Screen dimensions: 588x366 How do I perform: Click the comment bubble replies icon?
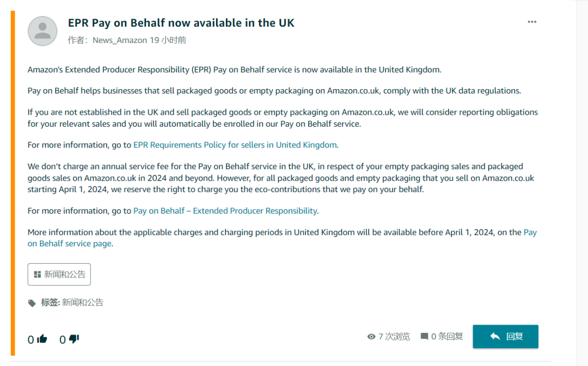pos(424,337)
